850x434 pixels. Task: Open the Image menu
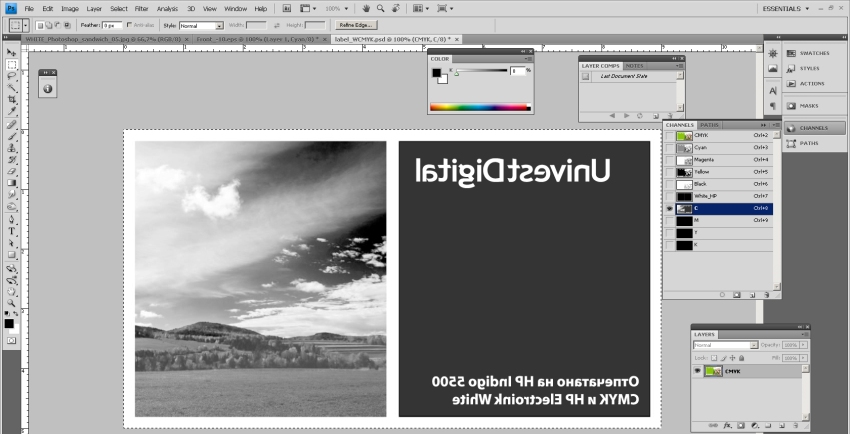click(69, 9)
